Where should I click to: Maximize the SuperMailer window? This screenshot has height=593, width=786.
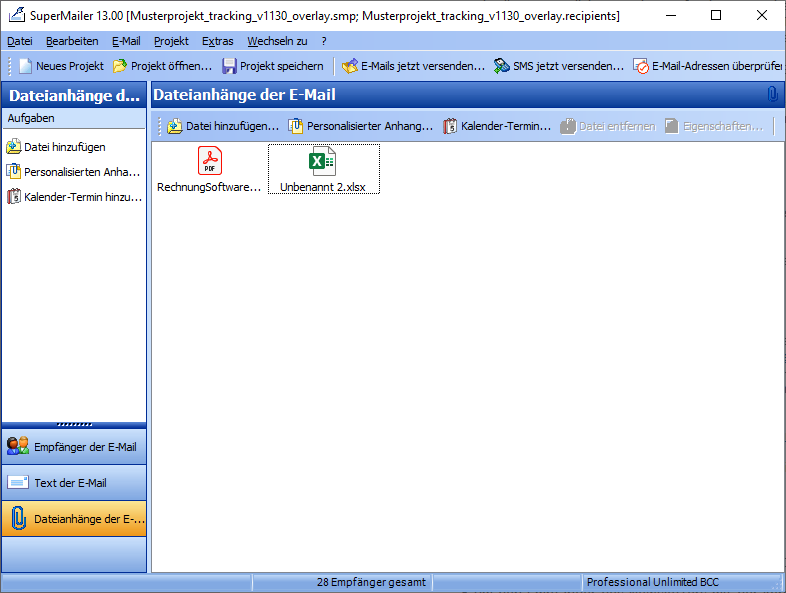(x=716, y=15)
